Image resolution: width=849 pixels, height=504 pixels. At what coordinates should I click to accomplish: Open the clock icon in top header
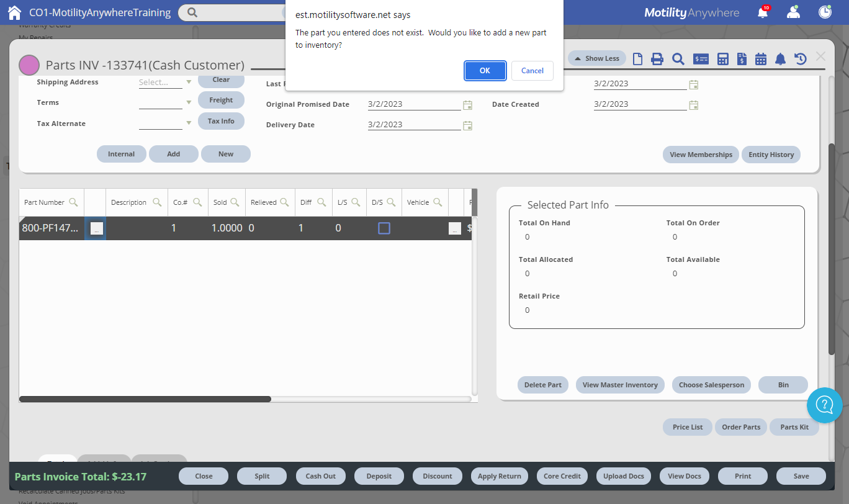click(x=825, y=12)
